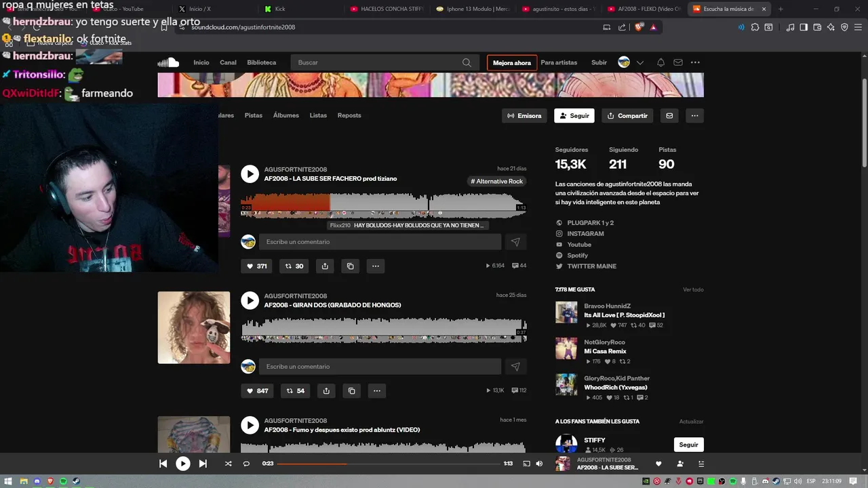Open header three-dots more menu
The image size is (868, 488).
pyautogui.click(x=695, y=62)
